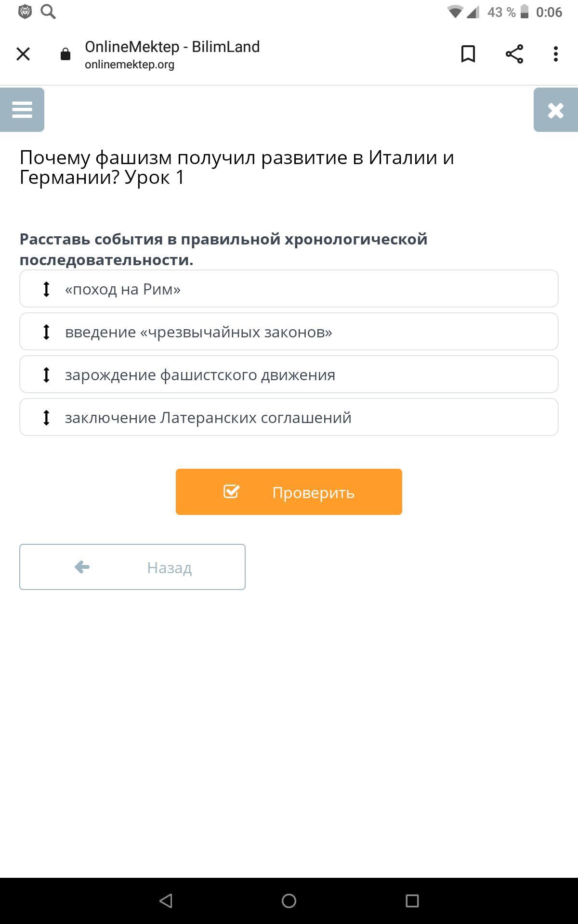Open the three-dot overflow menu
The image size is (578, 924).
556,54
